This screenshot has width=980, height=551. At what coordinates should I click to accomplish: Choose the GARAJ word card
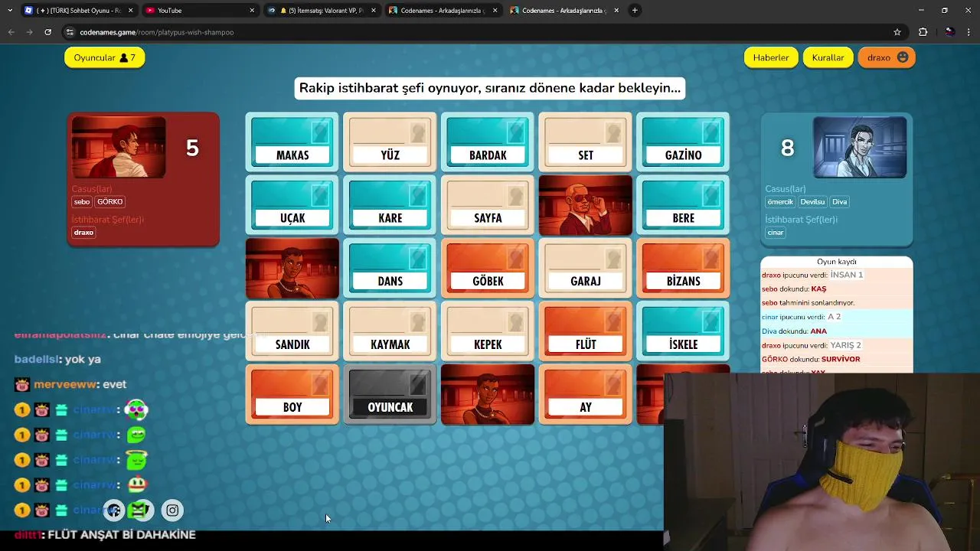coord(586,268)
